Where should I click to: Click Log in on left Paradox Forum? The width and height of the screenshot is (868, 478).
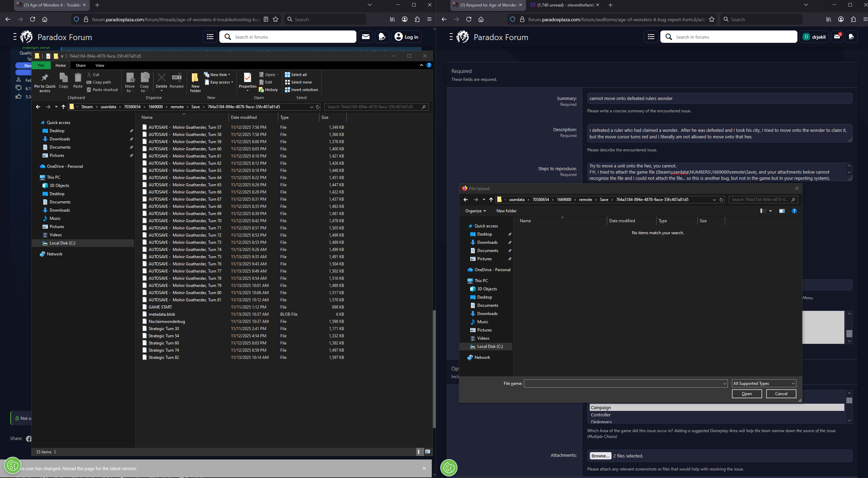click(406, 37)
